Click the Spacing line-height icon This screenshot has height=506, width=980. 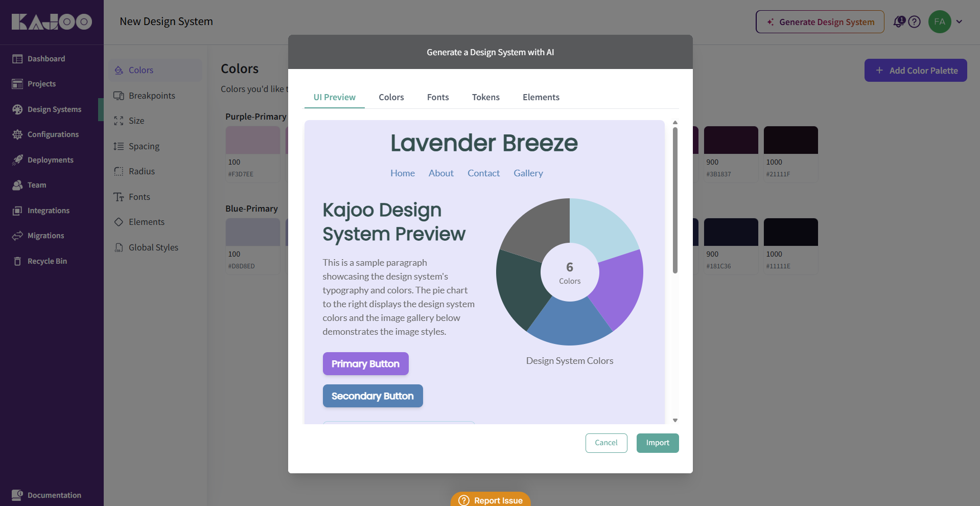(x=119, y=146)
